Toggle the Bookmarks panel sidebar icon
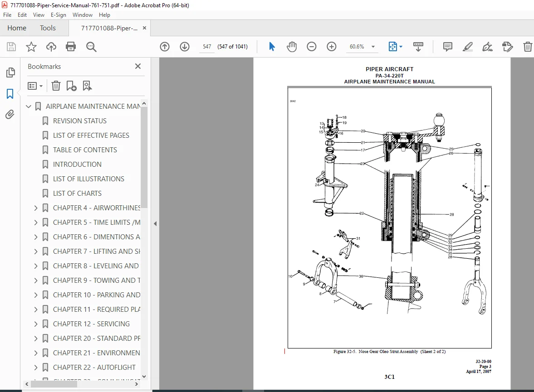Screen dimensions: 534x392 pyautogui.click(x=10, y=94)
